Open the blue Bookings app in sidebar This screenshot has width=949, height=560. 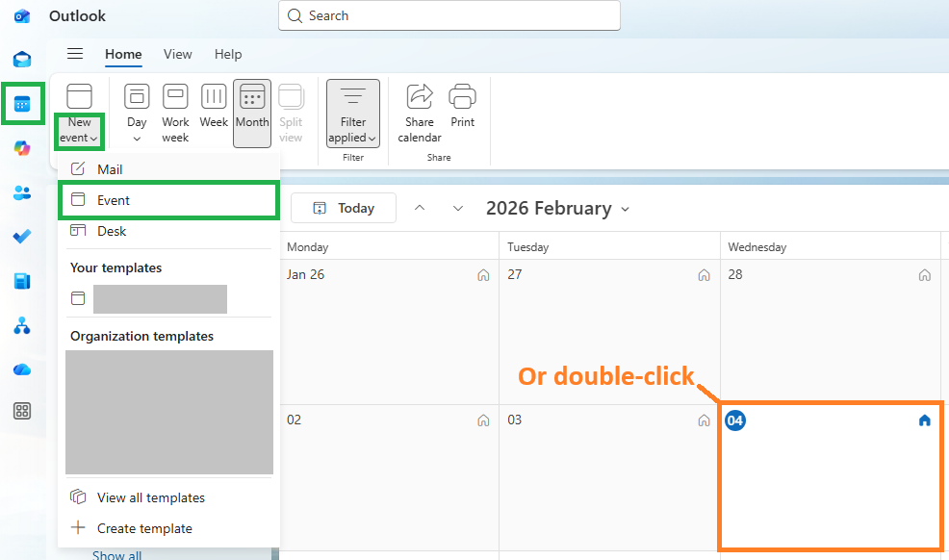point(22,281)
